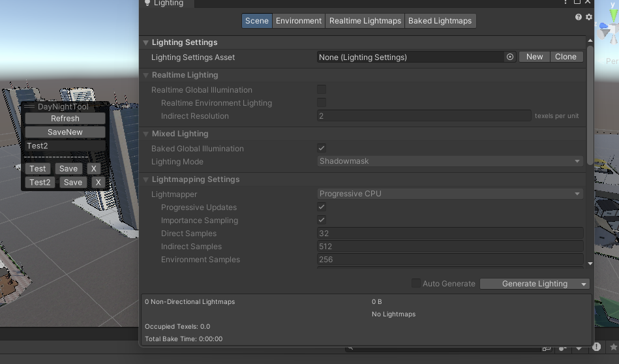The height and width of the screenshot is (364, 619).
Task: Disable Progressive Updates checkbox
Action: coord(322,207)
